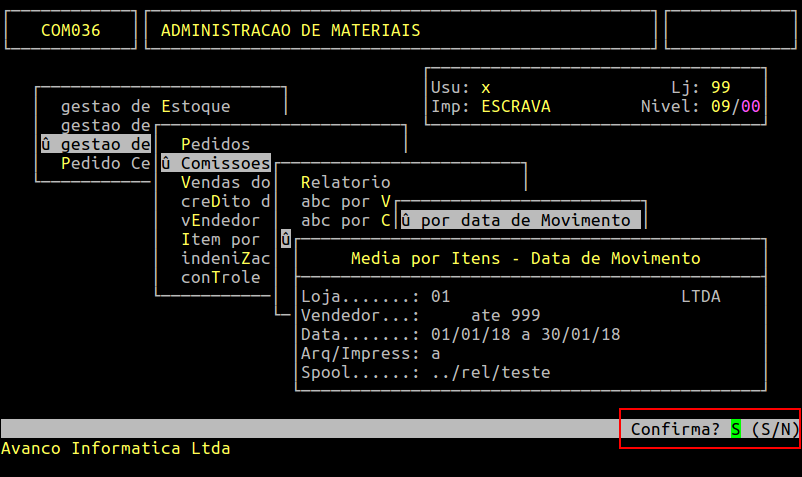Click the por data de Movimento item
This screenshot has height=477, width=802.
coord(520,220)
